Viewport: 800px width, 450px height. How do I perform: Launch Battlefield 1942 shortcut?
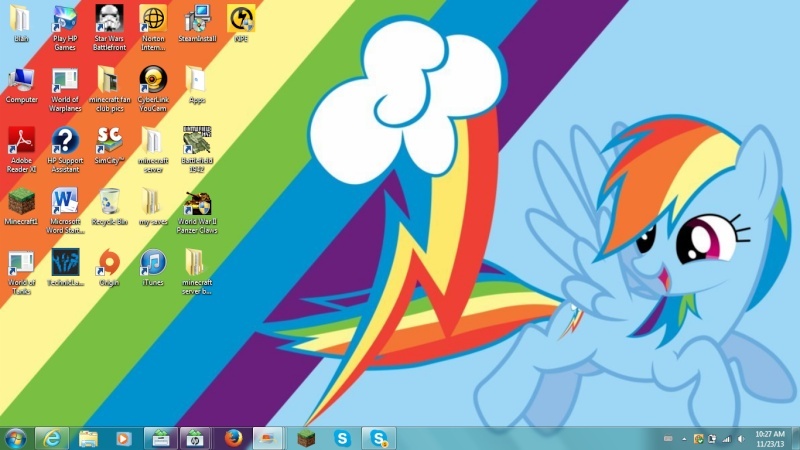197,150
